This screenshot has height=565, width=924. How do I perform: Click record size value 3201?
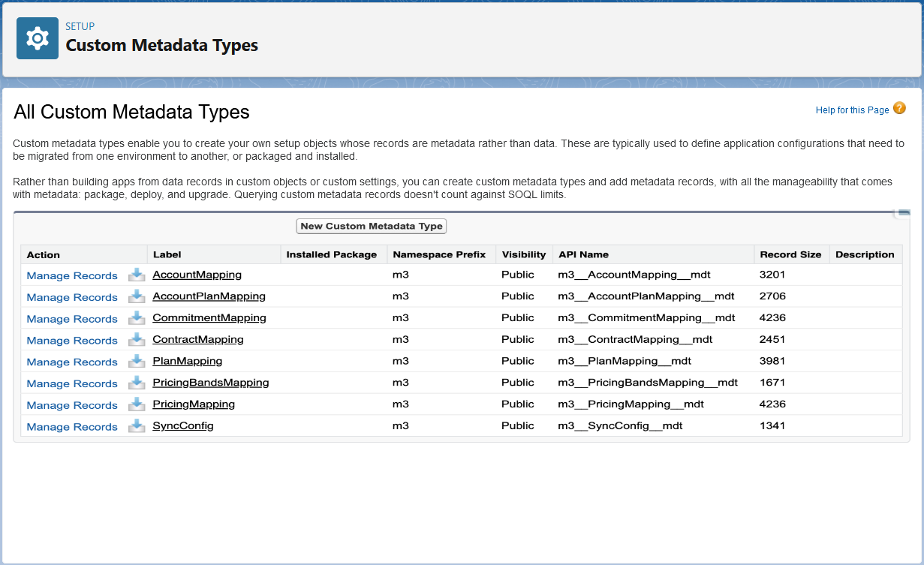tap(772, 275)
